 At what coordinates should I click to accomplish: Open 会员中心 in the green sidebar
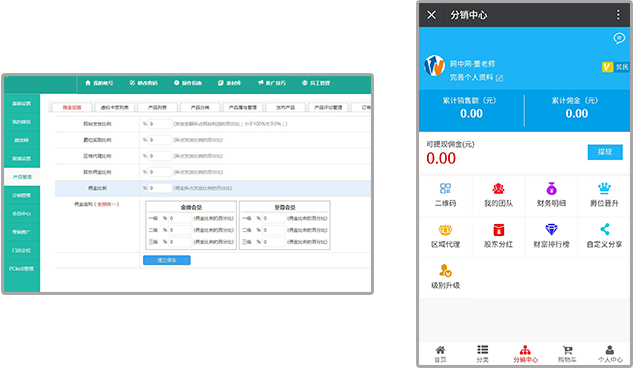22,213
